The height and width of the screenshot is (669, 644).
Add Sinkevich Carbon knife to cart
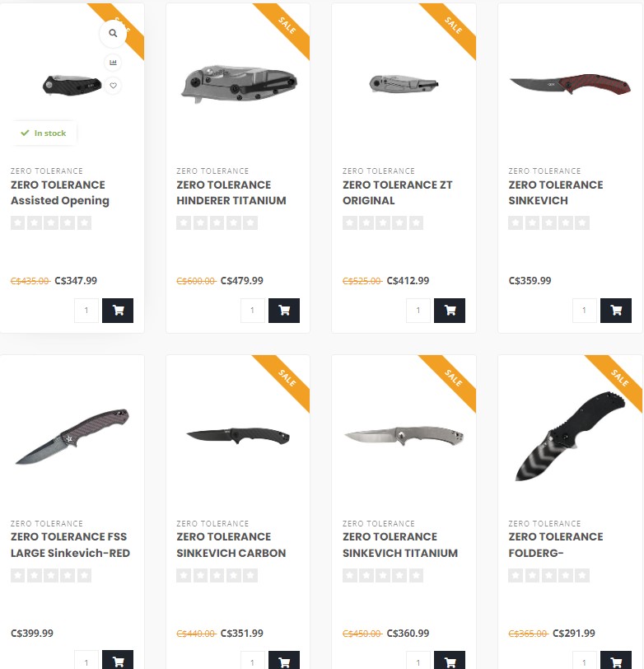coord(284,660)
